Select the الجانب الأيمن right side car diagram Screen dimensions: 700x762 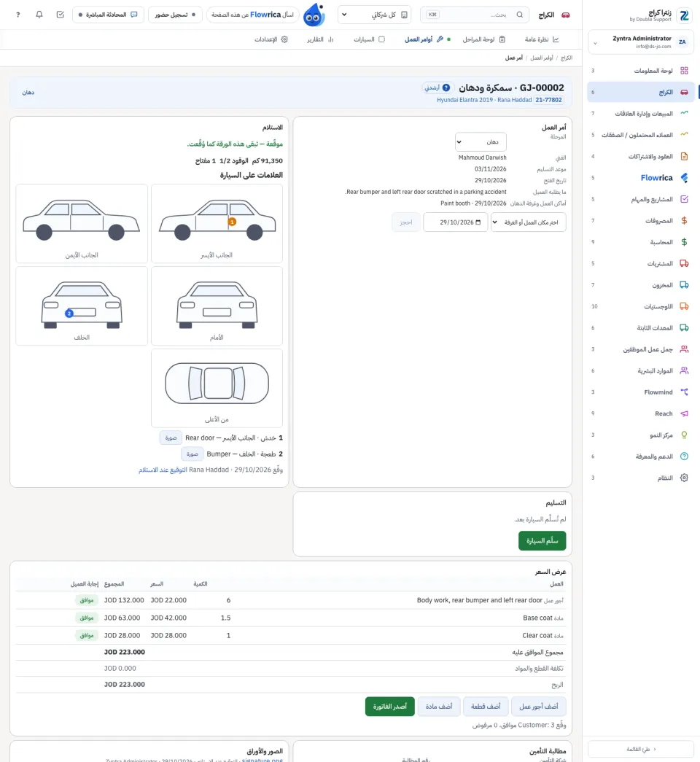[82, 224]
